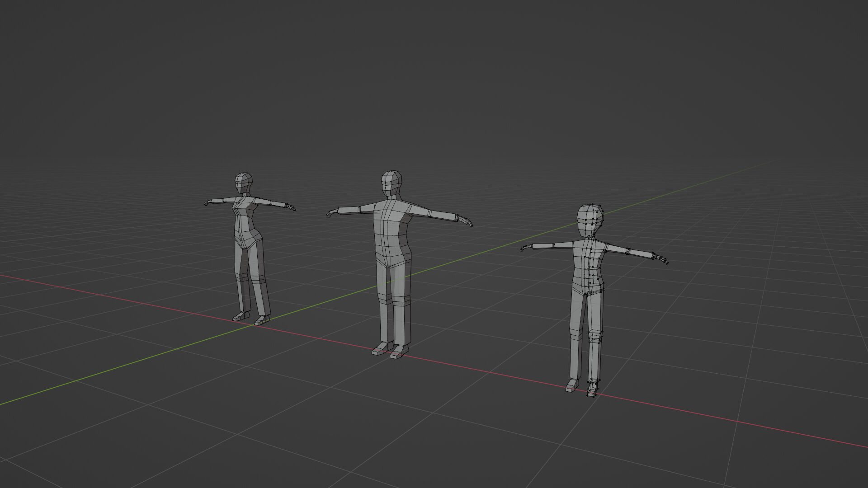868x488 pixels.
Task: Click the head of the right figure with vertices
Action: click(x=590, y=220)
